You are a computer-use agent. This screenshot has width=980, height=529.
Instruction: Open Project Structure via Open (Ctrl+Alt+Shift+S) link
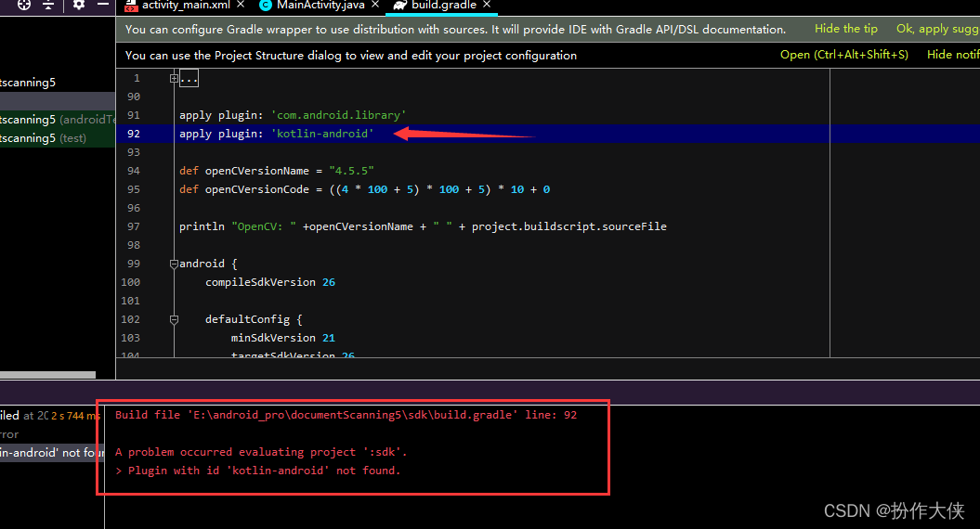(x=843, y=55)
